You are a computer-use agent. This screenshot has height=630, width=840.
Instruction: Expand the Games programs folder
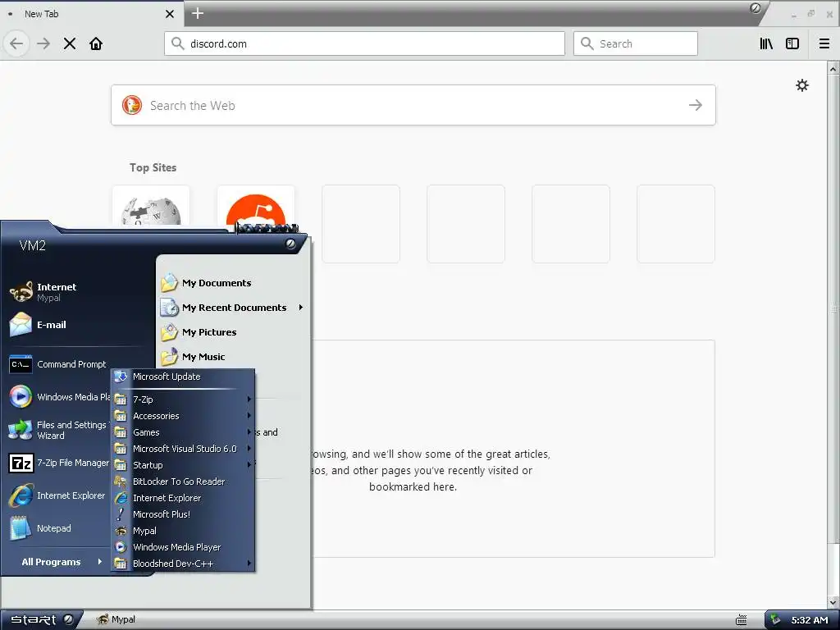click(x=183, y=432)
